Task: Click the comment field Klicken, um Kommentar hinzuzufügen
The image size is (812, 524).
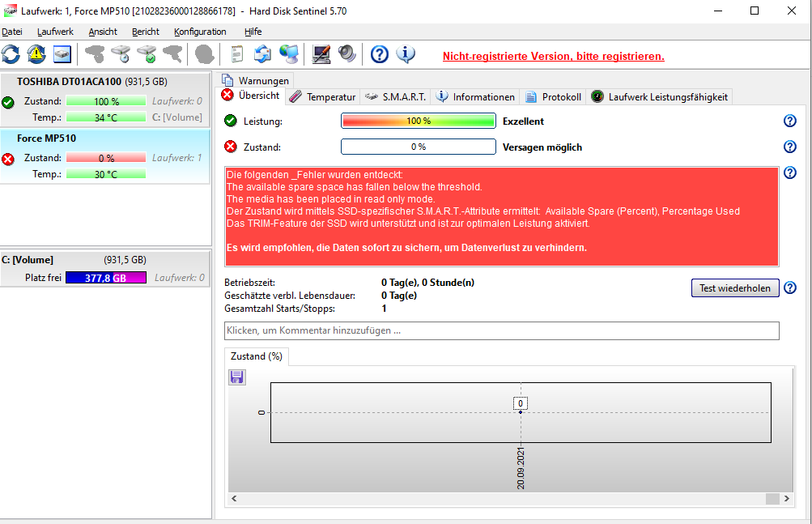Action: coord(502,330)
